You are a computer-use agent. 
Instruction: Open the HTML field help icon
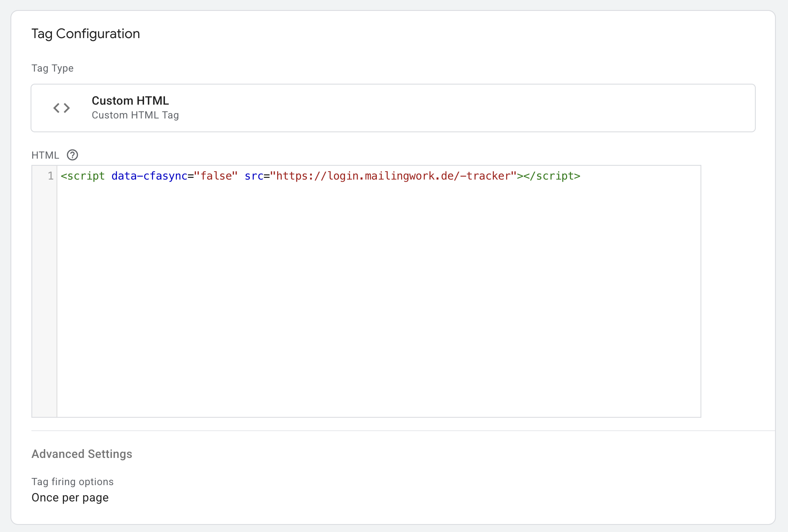point(72,155)
